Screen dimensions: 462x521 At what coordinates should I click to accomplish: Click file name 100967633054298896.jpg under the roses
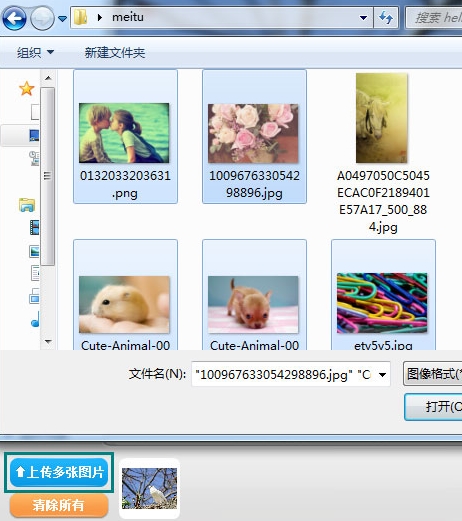[254, 184]
